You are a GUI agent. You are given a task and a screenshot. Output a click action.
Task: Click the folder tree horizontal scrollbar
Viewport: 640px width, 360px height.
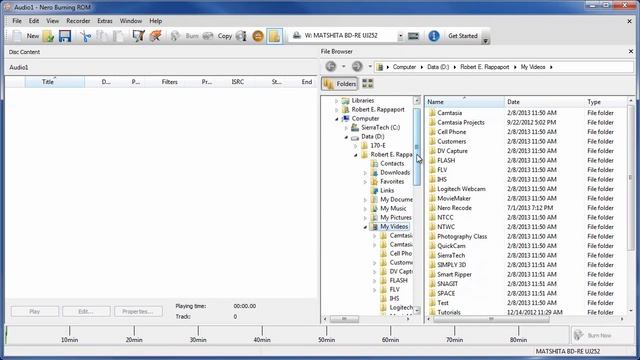pyautogui.click(x=344, y=319)
